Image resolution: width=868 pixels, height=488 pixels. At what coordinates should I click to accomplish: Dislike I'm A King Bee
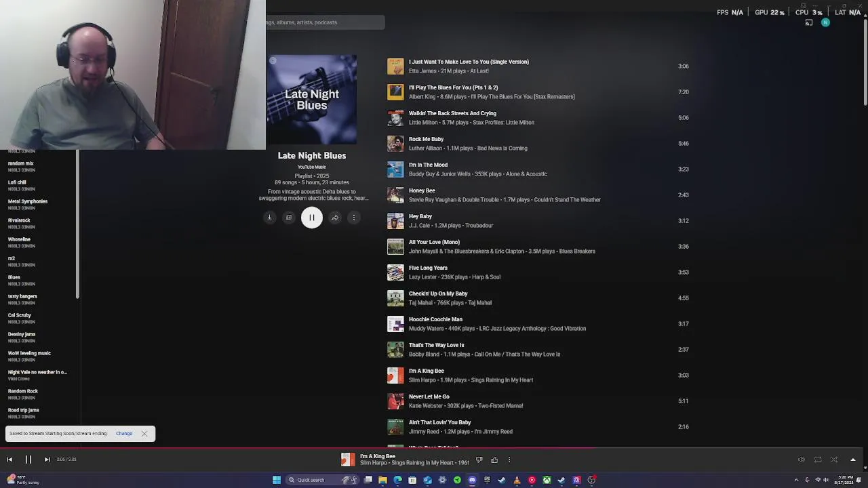(x=479, y=460)
